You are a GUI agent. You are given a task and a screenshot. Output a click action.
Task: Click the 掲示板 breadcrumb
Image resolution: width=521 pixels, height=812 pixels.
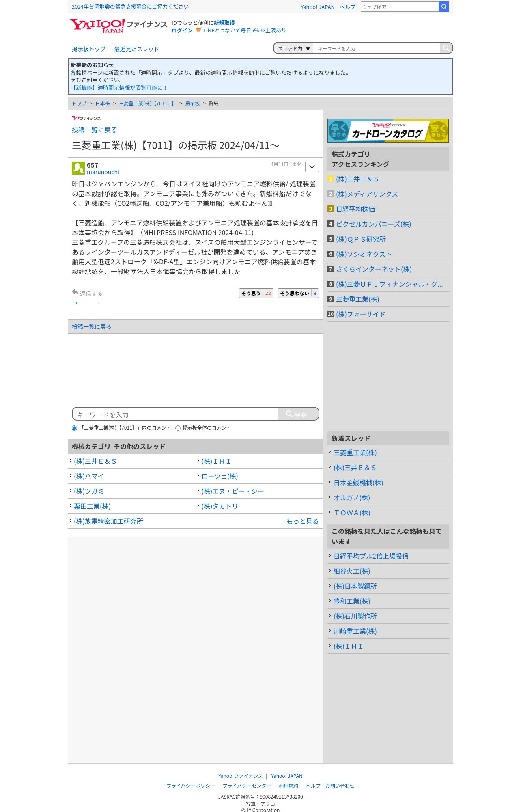(x=192, y=104)
